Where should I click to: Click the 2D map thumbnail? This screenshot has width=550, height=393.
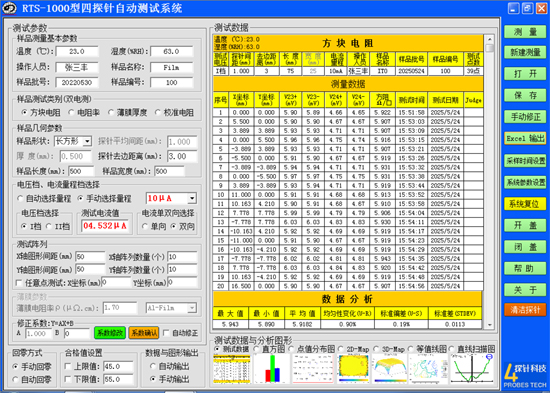(353, 368)
